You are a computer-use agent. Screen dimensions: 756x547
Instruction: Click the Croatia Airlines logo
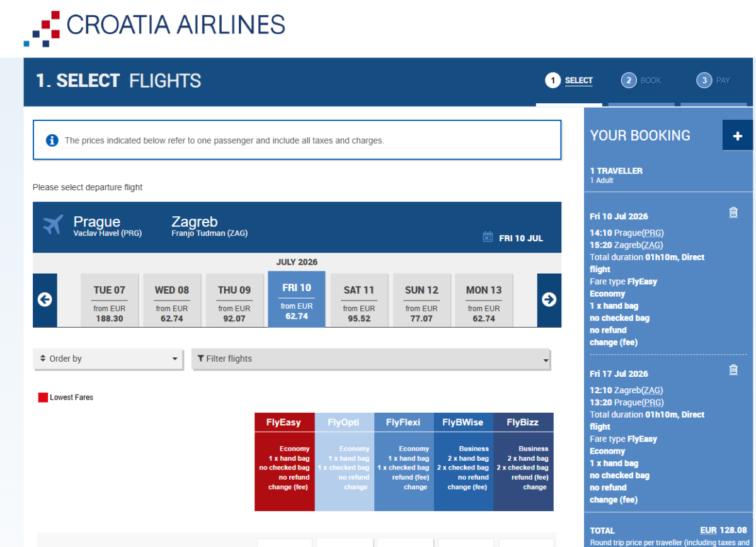[x=154, y=27]
